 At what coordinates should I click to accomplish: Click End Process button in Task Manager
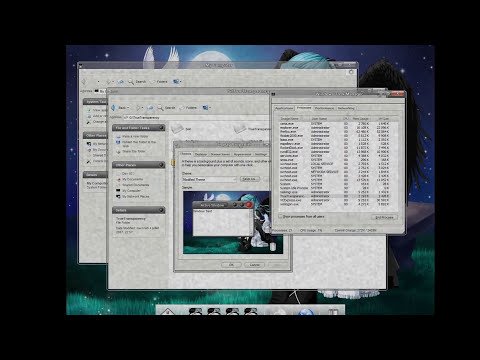click(x=384, y=217)
